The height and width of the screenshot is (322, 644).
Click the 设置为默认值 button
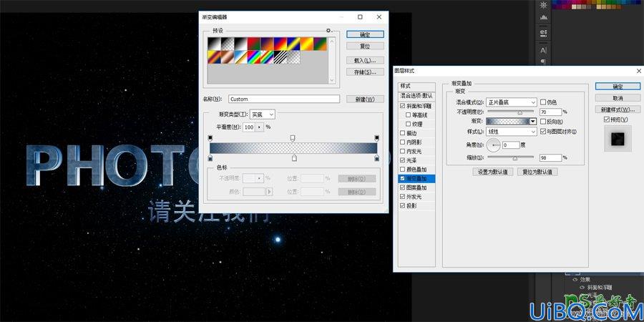pyautogui.click(x=492, y=172)
